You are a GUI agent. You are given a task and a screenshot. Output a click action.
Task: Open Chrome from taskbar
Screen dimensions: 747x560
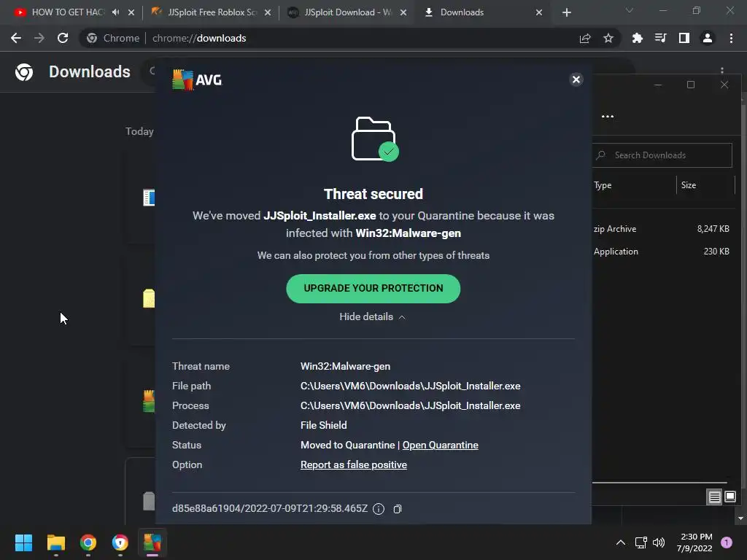click(x=88, y=542)
